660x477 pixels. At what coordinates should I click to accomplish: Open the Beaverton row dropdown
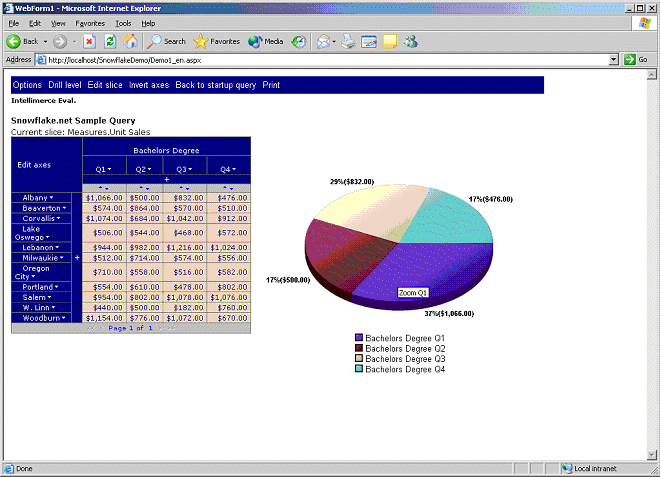[x=64, y=208]
